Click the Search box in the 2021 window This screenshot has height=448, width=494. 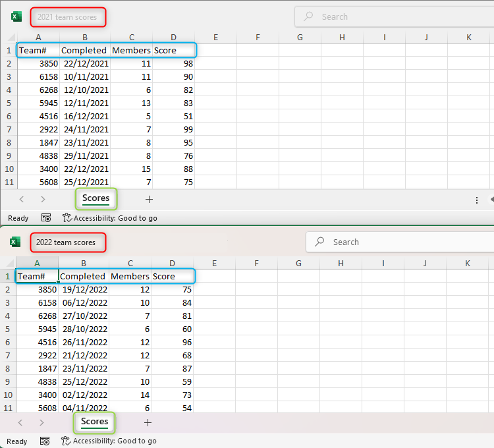point(389,16)
